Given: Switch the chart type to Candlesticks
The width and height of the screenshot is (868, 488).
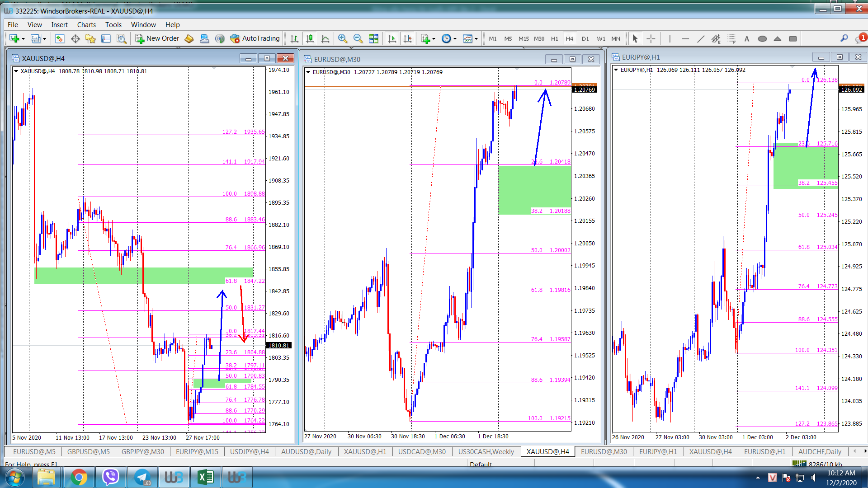Looking at the screenshot, I should coord(310,39).
